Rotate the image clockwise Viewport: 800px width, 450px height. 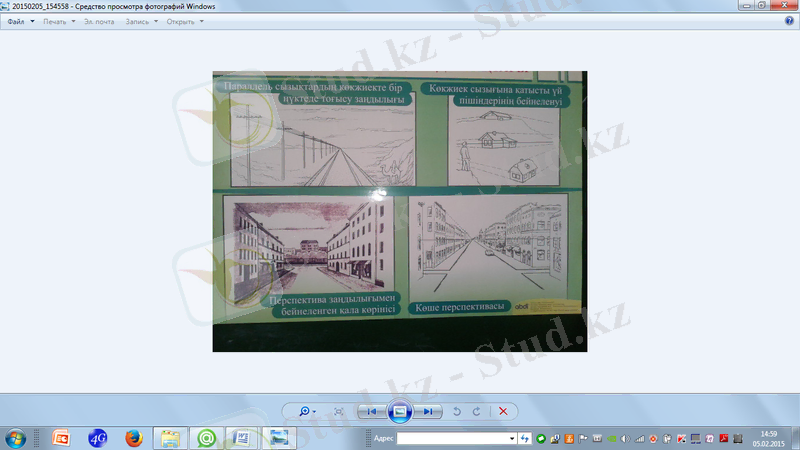[476, 411]
